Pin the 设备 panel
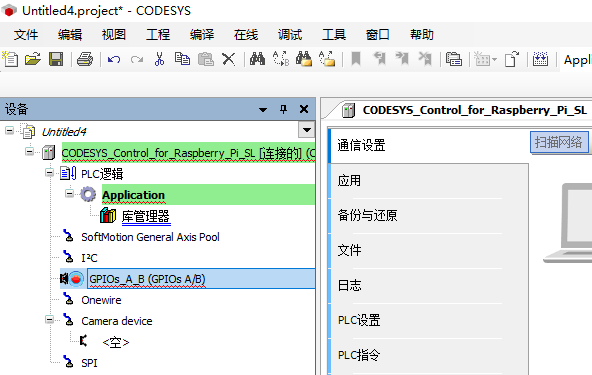Screen dimensions: 592x375 283,110
